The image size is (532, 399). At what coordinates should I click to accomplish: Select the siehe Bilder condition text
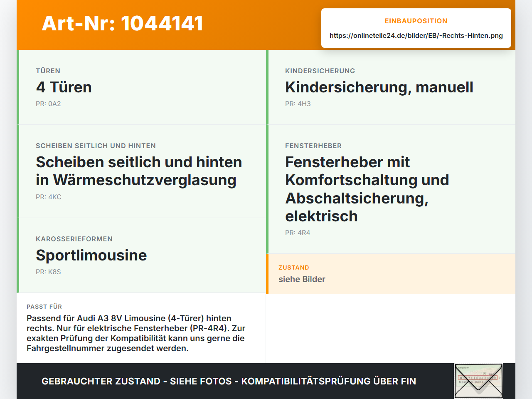302,279
